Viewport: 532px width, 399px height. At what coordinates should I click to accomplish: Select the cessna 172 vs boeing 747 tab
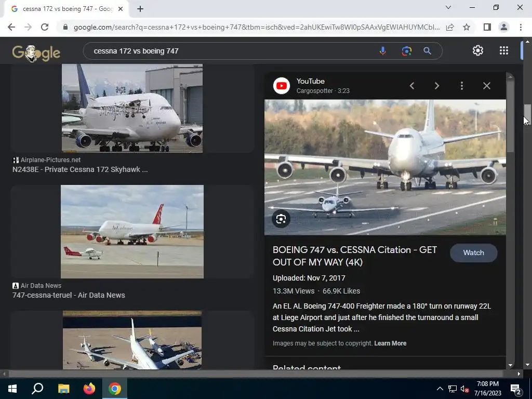pos(67,9)
